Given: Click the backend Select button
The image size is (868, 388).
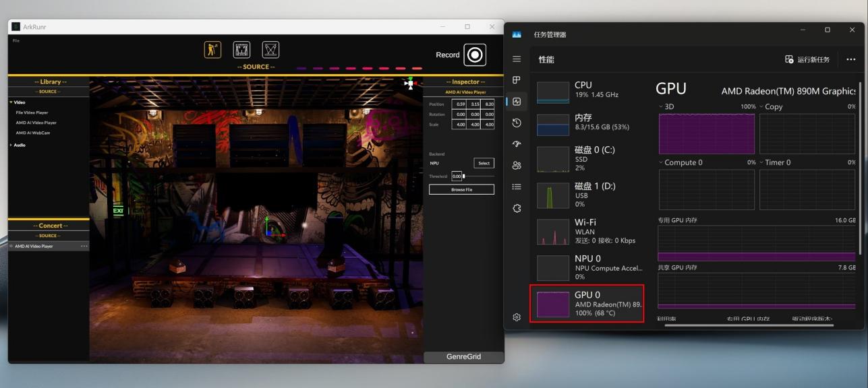Looking at the screenshot, I should pyautogui.click(x=484, y=163).
